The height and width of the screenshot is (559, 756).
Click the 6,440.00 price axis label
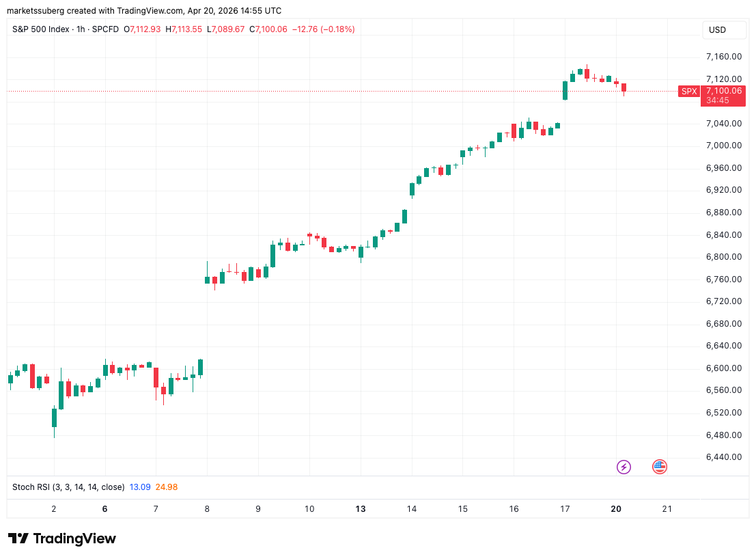723,457
